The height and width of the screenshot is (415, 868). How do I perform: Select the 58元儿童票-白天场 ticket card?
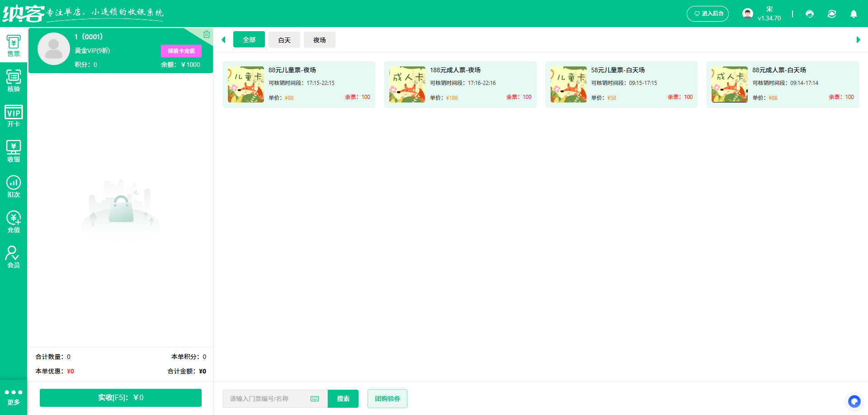[622, 84]
